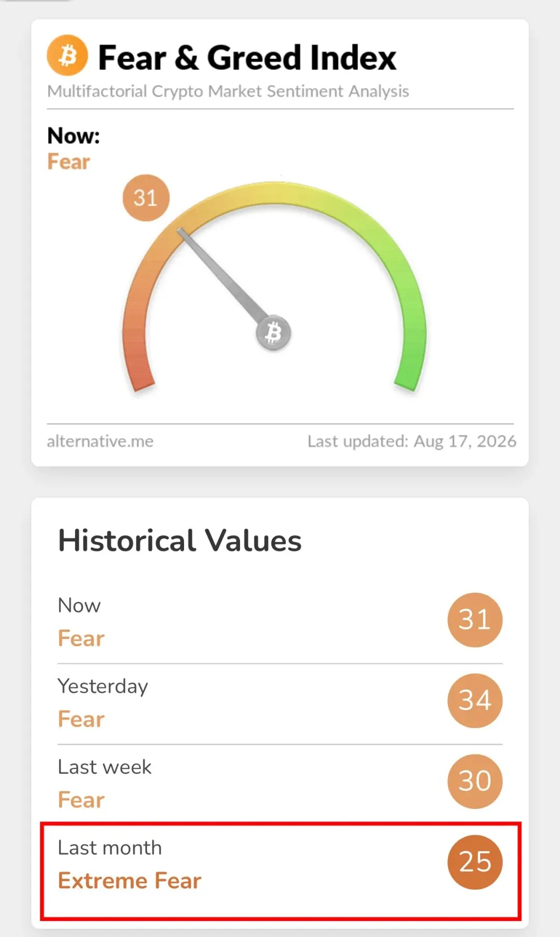The width and height of the screenshot is (560, 937).
Task: Click the Extreme Fear label
Action: tap(130, 880)
